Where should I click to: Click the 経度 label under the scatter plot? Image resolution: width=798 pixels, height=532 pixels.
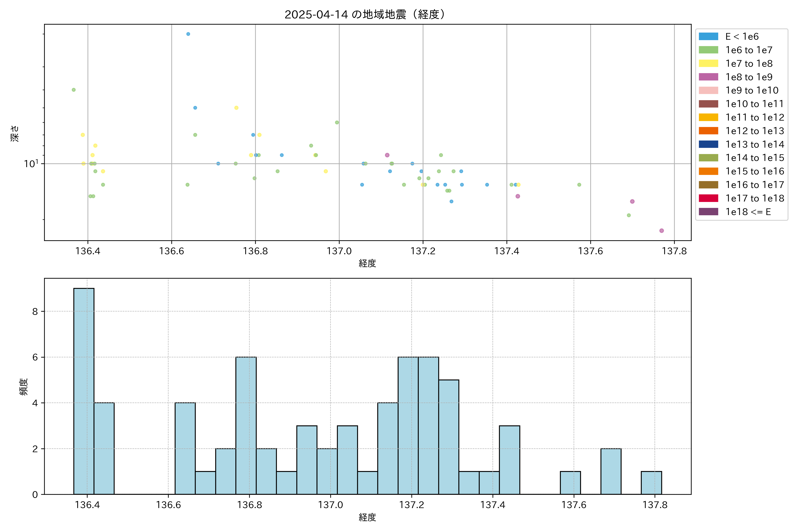(367, 263)
